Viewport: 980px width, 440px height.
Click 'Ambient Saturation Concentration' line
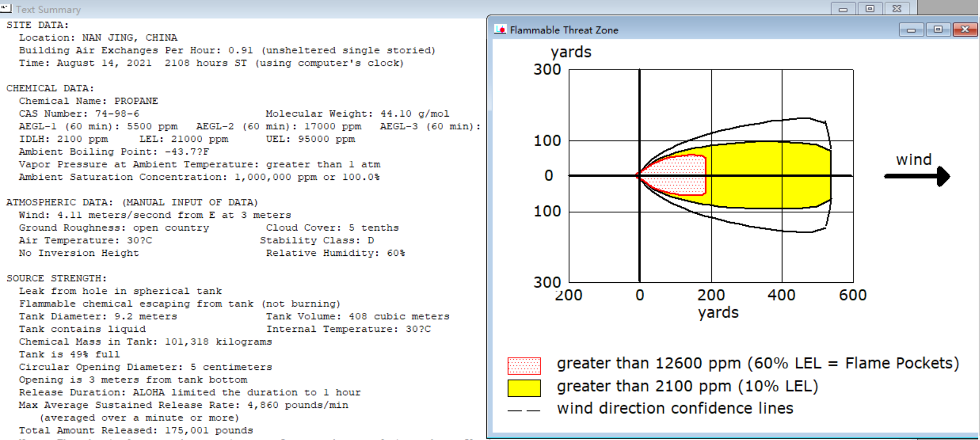(x=199, y=177)
